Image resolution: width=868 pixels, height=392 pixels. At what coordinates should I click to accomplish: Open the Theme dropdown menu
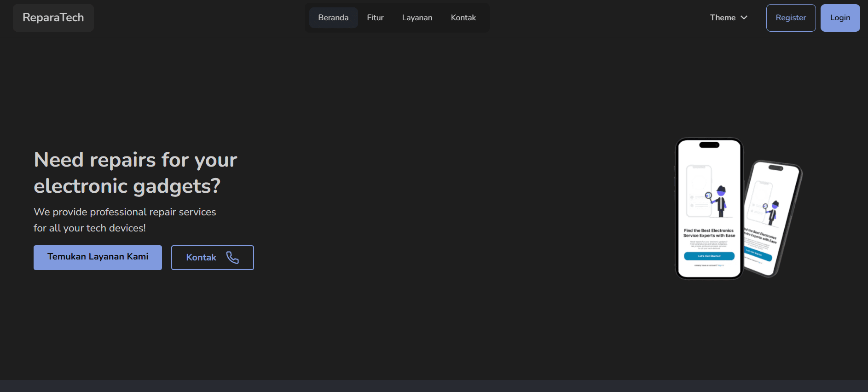(x=728, y=18)
